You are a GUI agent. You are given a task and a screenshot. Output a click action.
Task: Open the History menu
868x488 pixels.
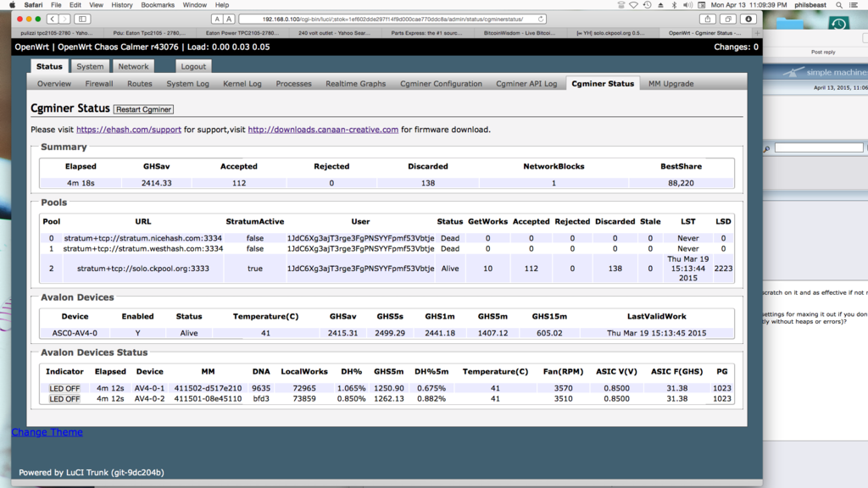[x=122, y=5]
